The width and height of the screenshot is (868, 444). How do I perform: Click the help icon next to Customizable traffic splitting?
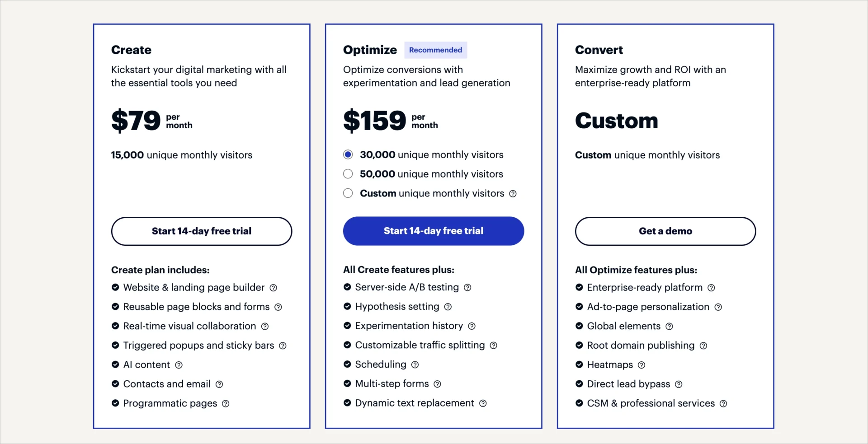click(x=494, y=346)
